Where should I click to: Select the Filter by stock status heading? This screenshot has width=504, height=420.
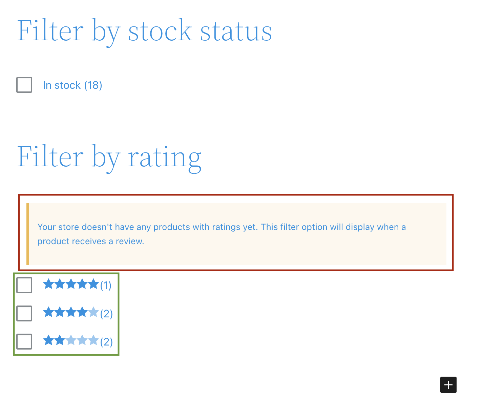coord(145,31)
